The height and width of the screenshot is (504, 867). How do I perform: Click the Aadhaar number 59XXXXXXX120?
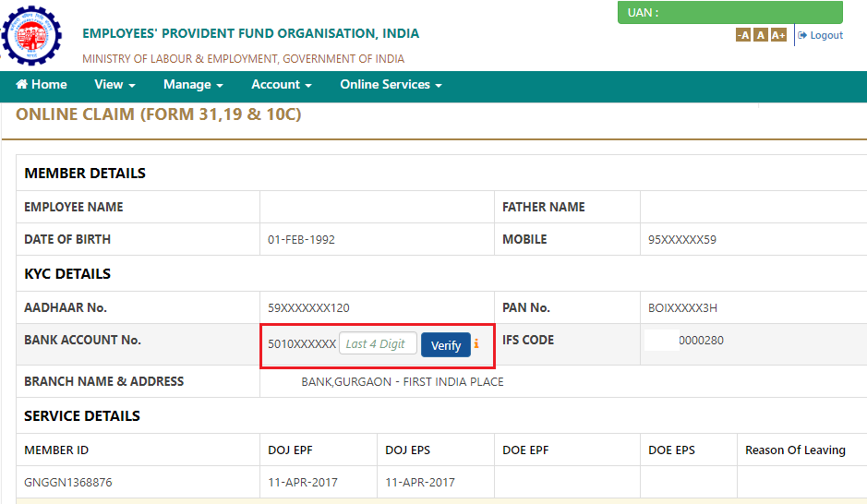pos(308,308)
